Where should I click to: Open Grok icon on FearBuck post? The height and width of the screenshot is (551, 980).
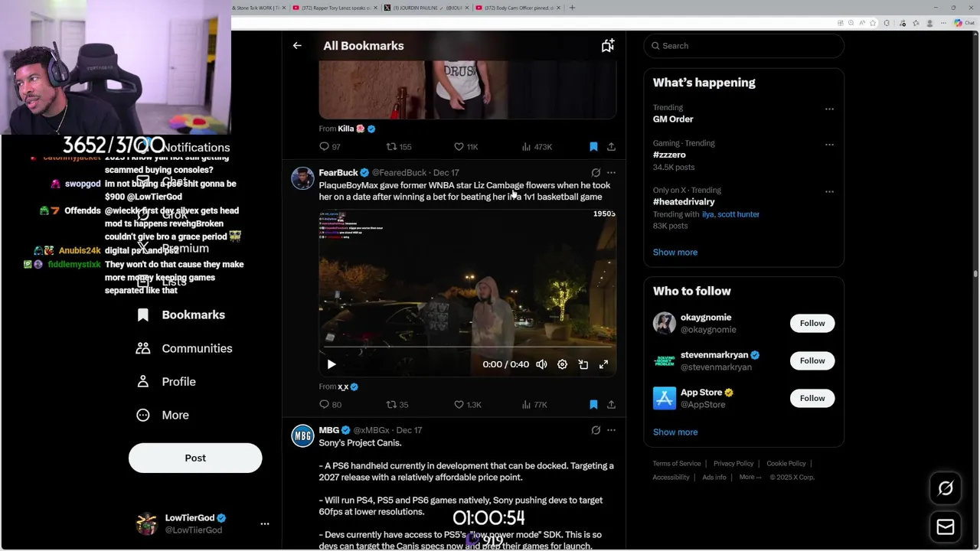596,173
